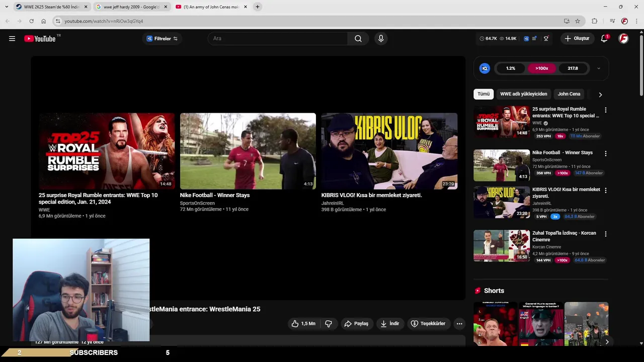644x362 pixels.
Task: Select the Tümü filter chip
Action: point(484,94)
